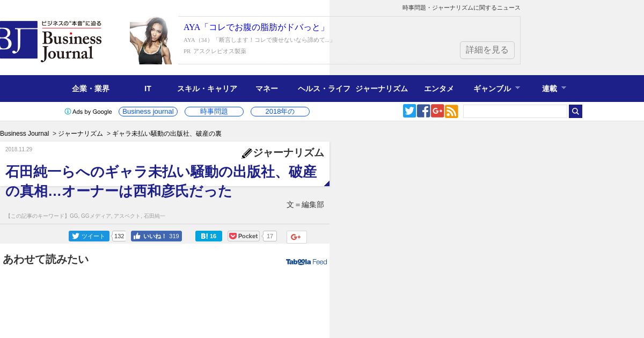644x338 pixels.
Task: Share via the Google+ button under article
Action: (x=297, y=237)
